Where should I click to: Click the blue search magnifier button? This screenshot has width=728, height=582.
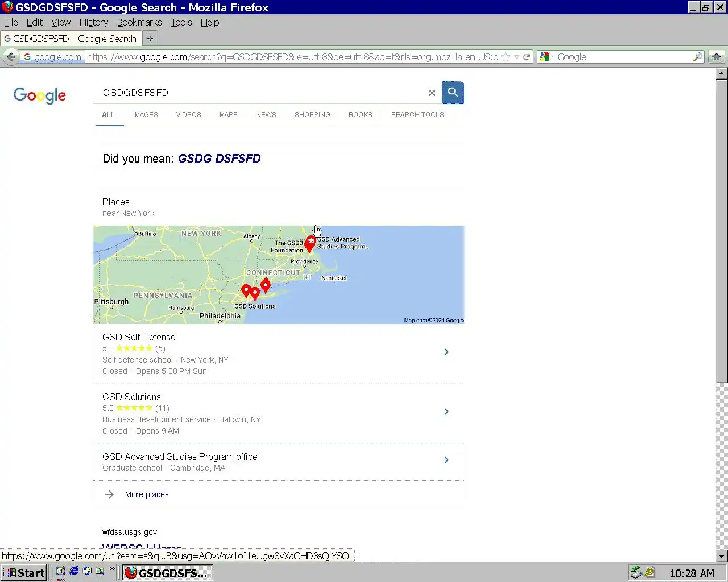(453, 93)
